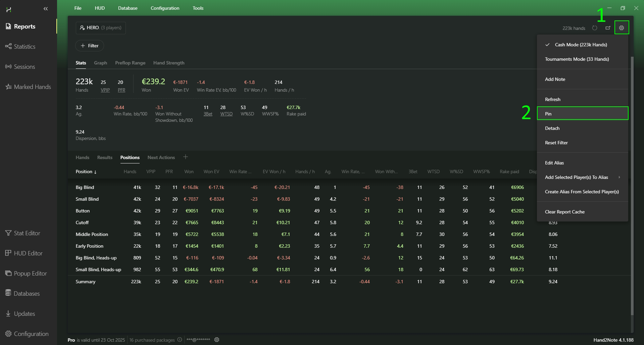Add a new tab with plus button
Viewport: 644px width, 345px height.
click(186, 157)
